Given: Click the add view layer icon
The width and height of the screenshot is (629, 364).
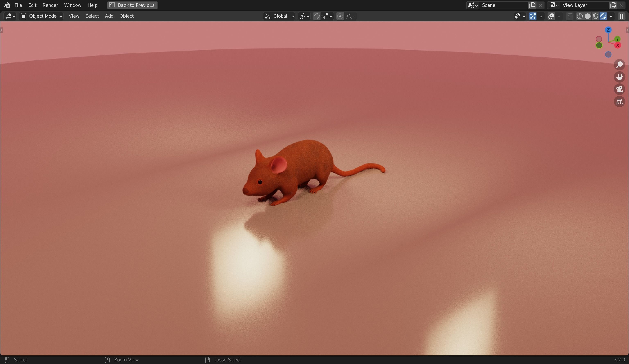Looking at the screenshot, I should point(613,5).
